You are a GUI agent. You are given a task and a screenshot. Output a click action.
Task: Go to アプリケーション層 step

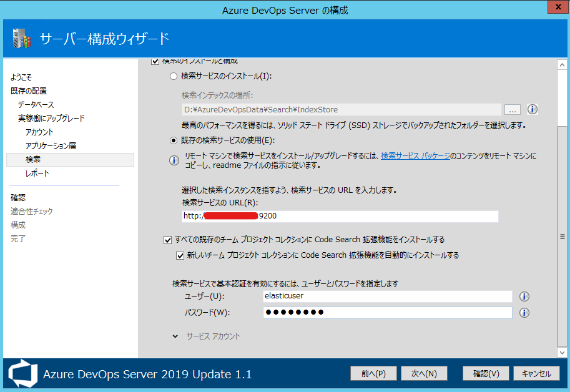click(x=51, y=146)
